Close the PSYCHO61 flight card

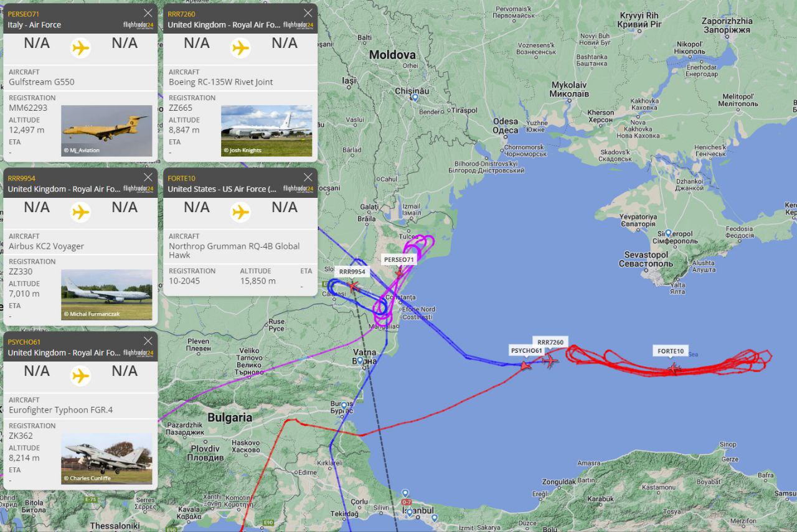pos(148,341)
